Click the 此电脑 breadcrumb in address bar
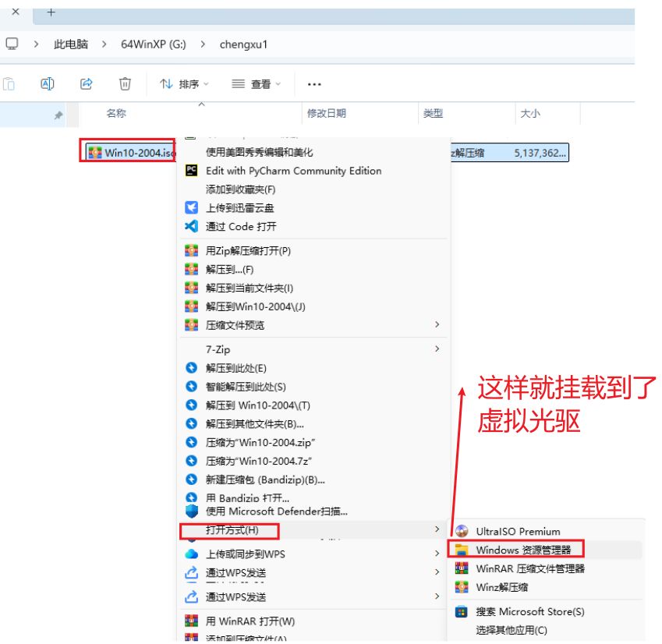Image resolution: width=662 pixels, height=644 pixels. point(70,44)
